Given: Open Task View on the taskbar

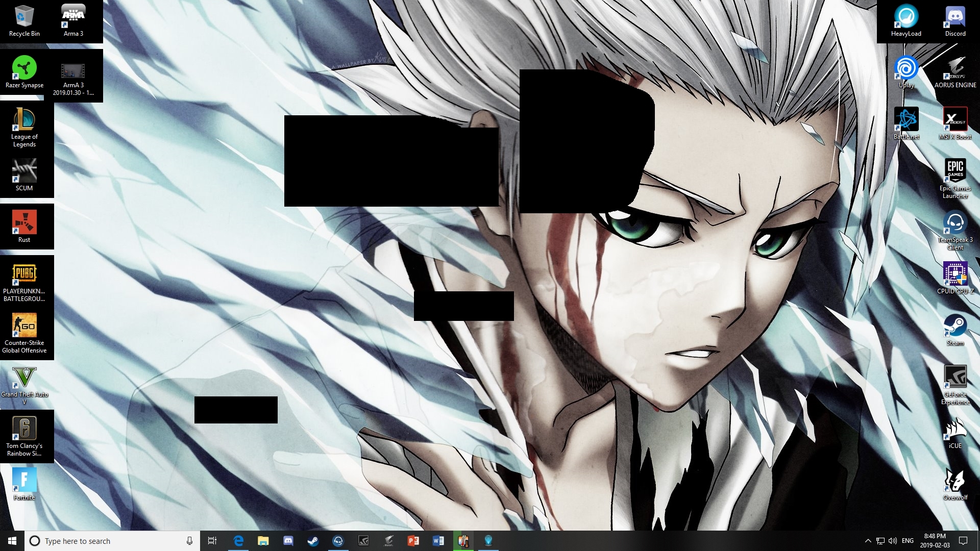Looking at the screenshot, I should point(212,541).
